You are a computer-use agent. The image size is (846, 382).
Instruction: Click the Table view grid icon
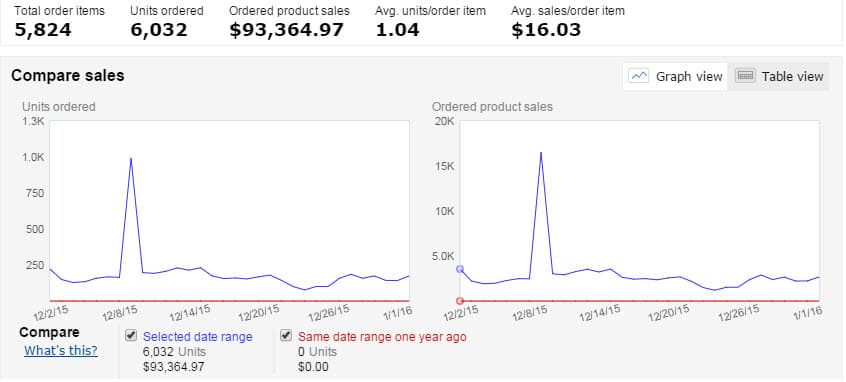[745, 76]
